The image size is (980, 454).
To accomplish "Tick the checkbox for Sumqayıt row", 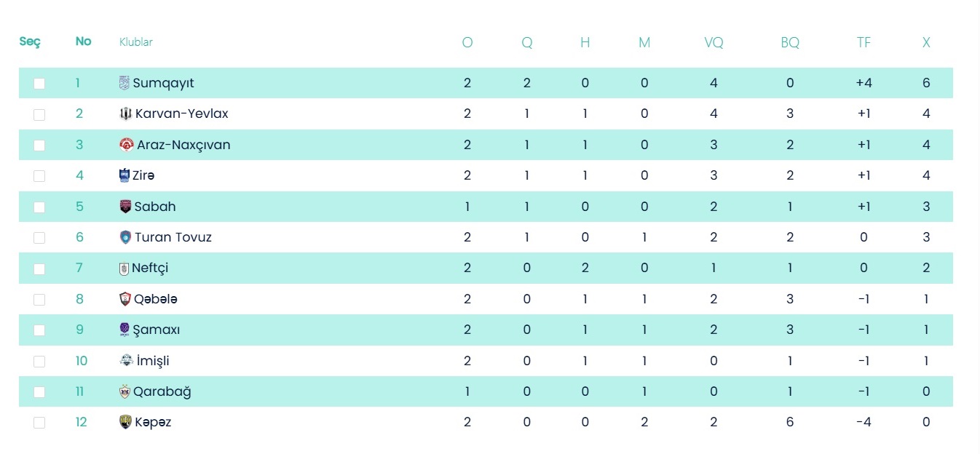I will click(x=39, y=84).
